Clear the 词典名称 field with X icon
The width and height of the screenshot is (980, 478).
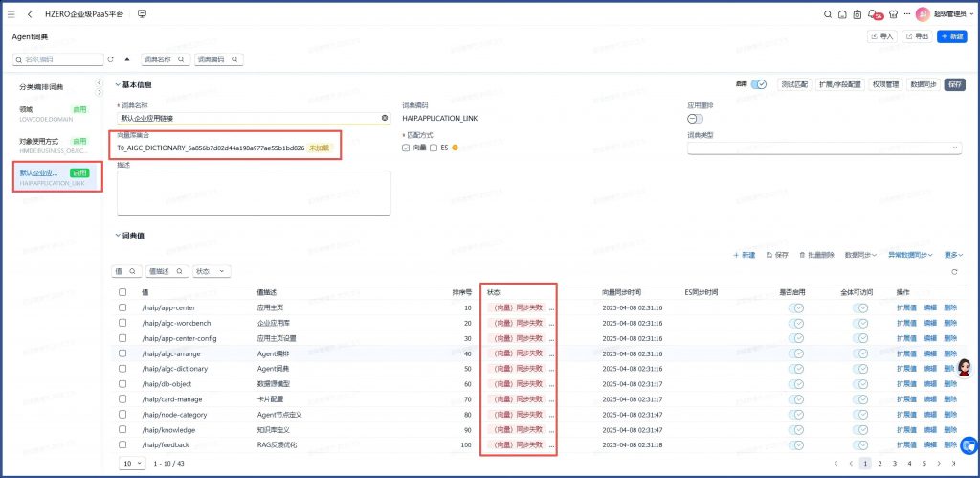385,118
